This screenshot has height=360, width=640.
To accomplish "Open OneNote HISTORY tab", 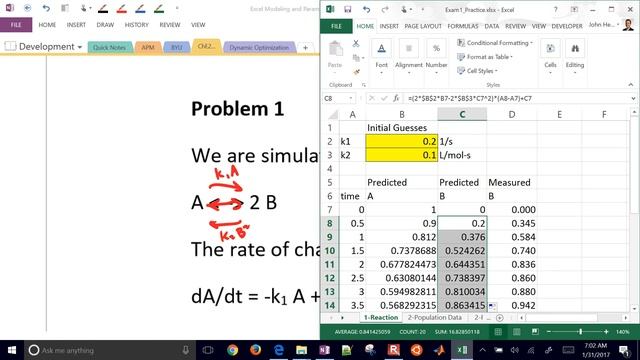I will pyautogui.click(x=137, y=25).
